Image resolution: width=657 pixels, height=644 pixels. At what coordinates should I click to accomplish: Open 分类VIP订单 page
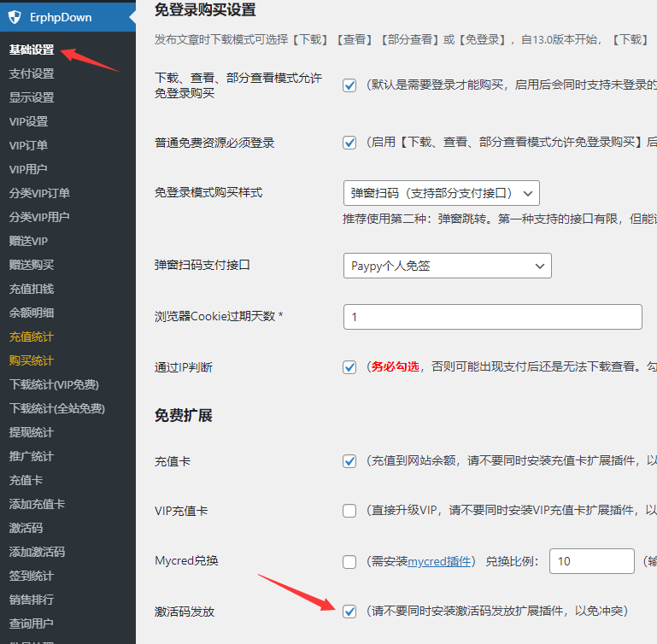pyautogui.click(x=39, y=193)
